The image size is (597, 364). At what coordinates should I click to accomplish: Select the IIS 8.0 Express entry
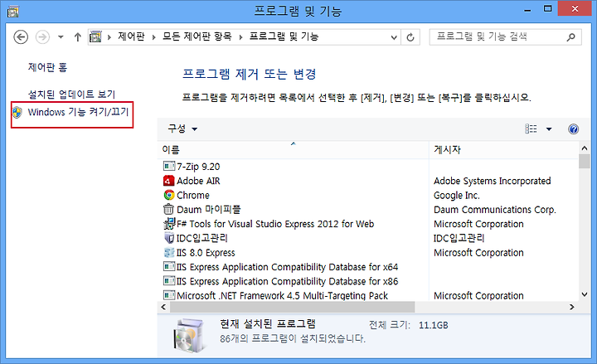tap(206, 253)
